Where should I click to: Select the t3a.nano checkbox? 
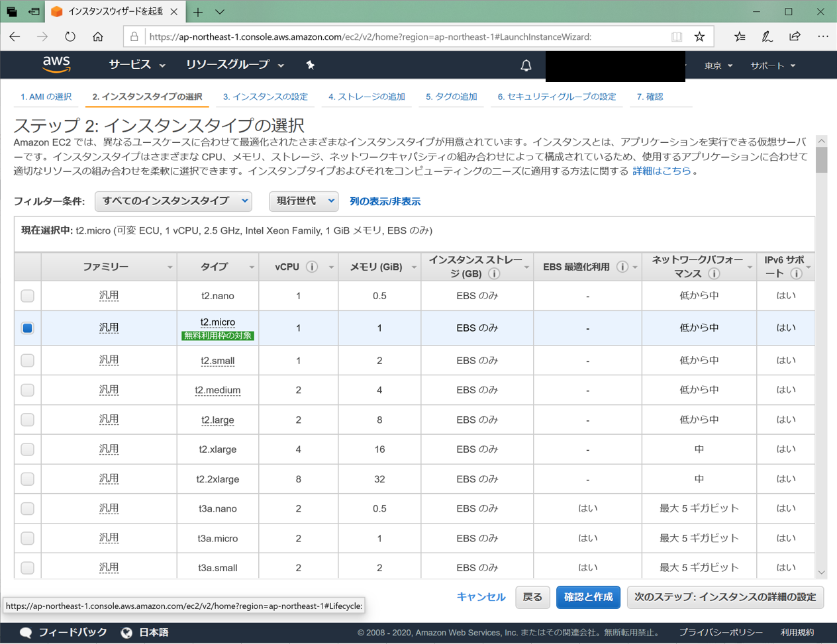coord(27,508)
